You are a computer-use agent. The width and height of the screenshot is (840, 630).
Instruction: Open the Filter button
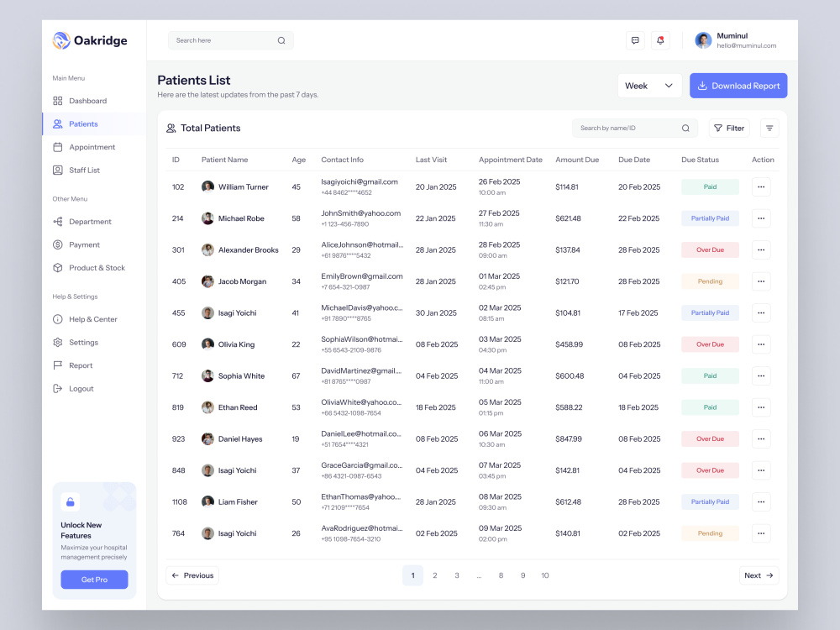coord(729,128)
